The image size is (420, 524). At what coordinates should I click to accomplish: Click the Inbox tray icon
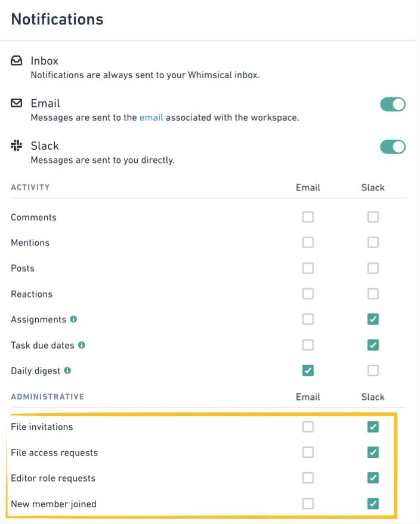16,60
